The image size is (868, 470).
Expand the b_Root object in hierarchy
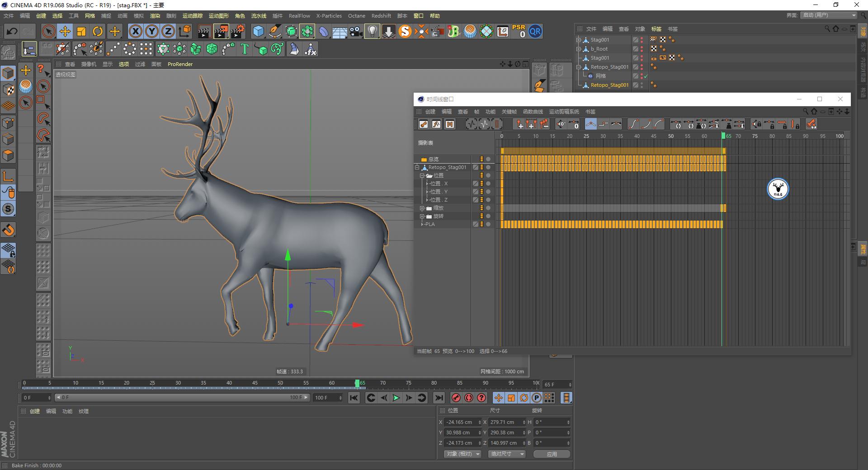(x=579, y=49)
